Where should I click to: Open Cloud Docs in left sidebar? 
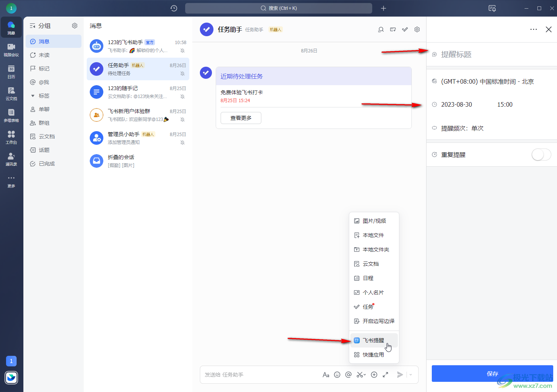pos(11,93)
